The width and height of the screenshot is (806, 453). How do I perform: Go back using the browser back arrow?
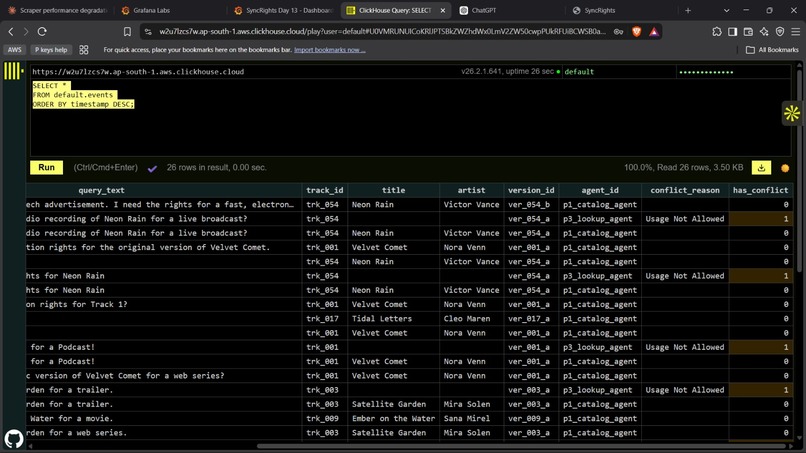coord(11,32)
